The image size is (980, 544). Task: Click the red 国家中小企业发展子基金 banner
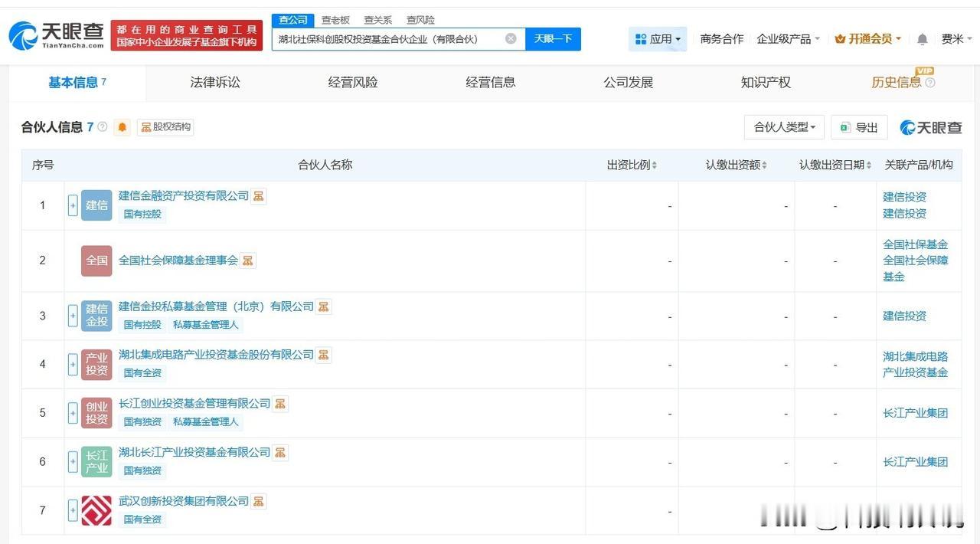pos(187,35)
